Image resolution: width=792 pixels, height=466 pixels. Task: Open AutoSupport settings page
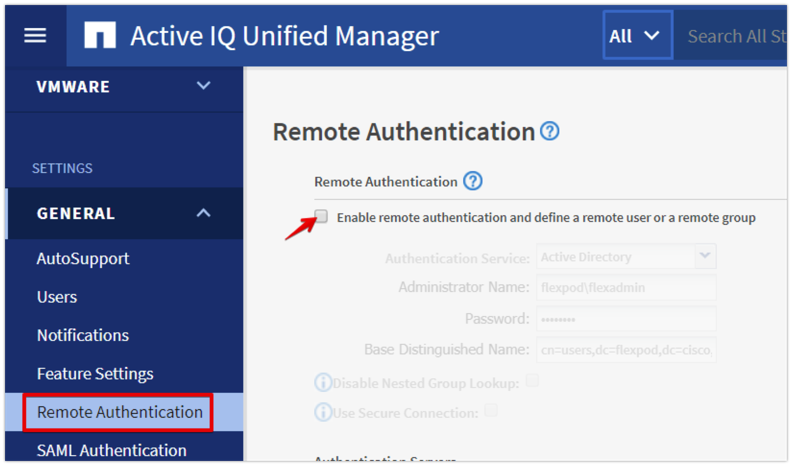tap(83, 258)
